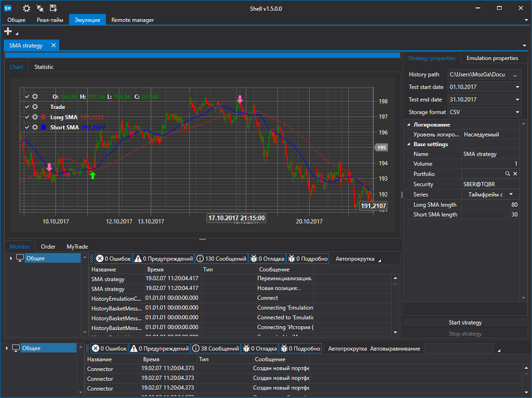This screenshot has height=398, width=532.
Task: Toggle the Trade element checkbox
Action: click(27, 107)
